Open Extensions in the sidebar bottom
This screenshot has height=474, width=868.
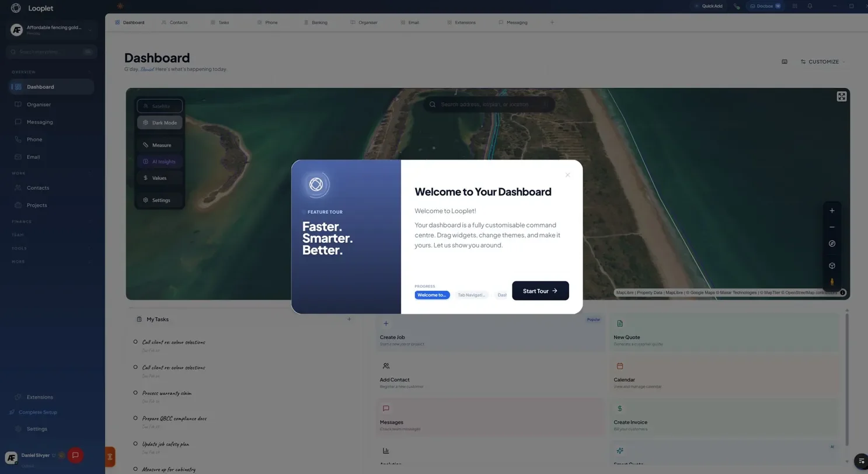(x=51, y=397)
